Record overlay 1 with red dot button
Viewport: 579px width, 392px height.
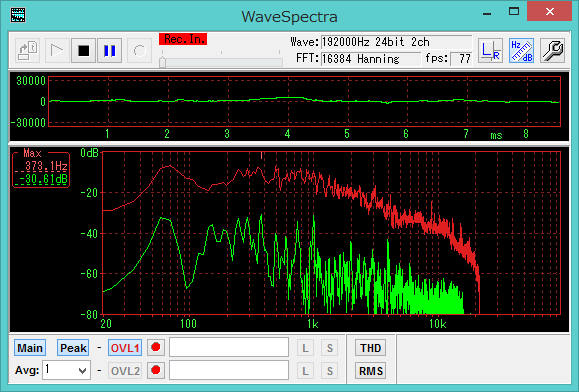pyautogui.click(x=156, y=347)
